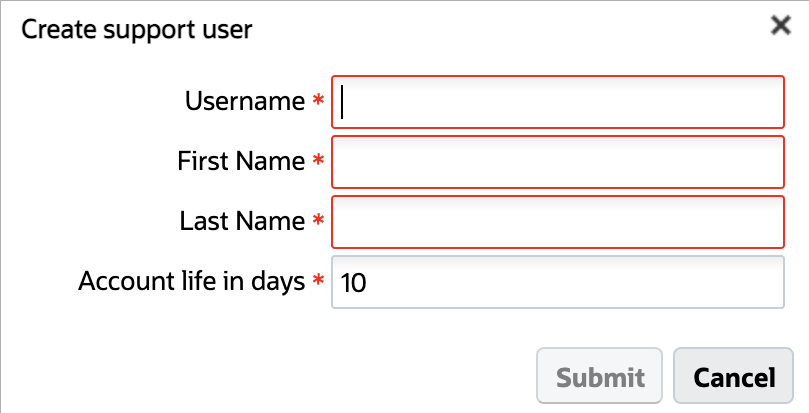This screenshot has height=413, width=809.
Task: Focus the First Name text box
Action: point(557,162)
